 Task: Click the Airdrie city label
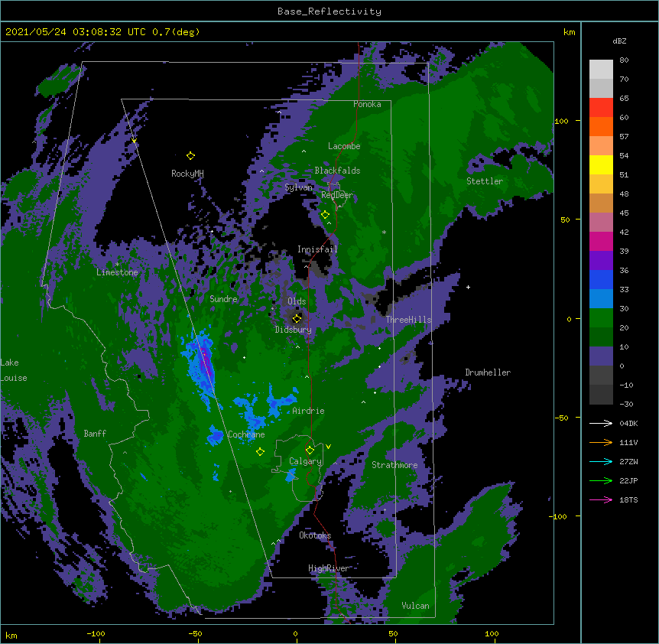(308, 411)
